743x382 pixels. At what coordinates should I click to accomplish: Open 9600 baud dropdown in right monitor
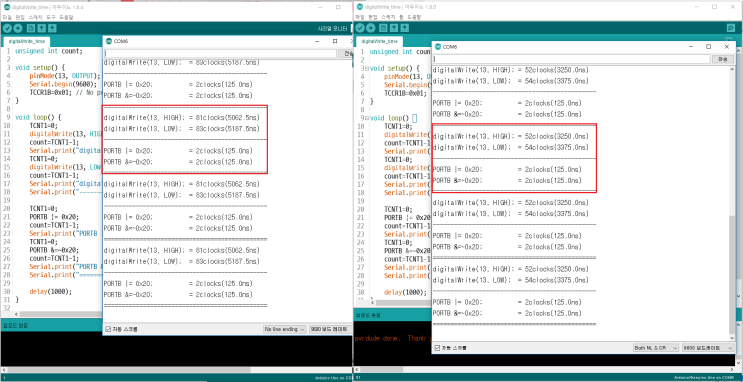tap(708, 348)
